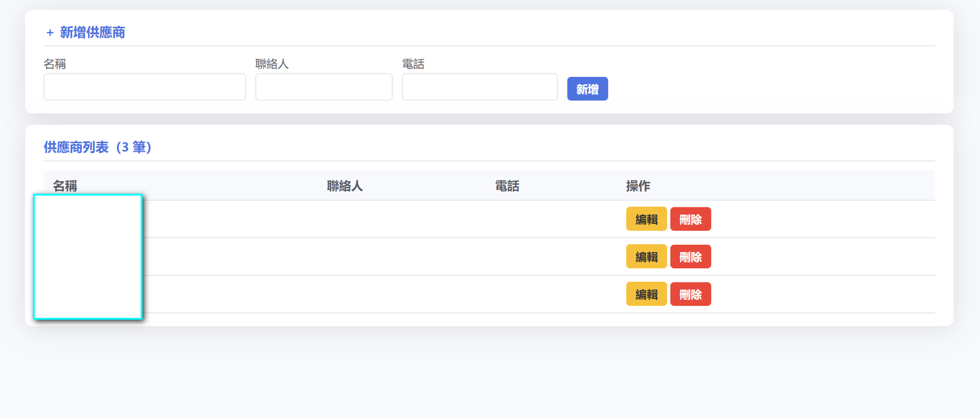980x418 pixels.
Task: Click the 電話 input field
Action: (480, 87)
